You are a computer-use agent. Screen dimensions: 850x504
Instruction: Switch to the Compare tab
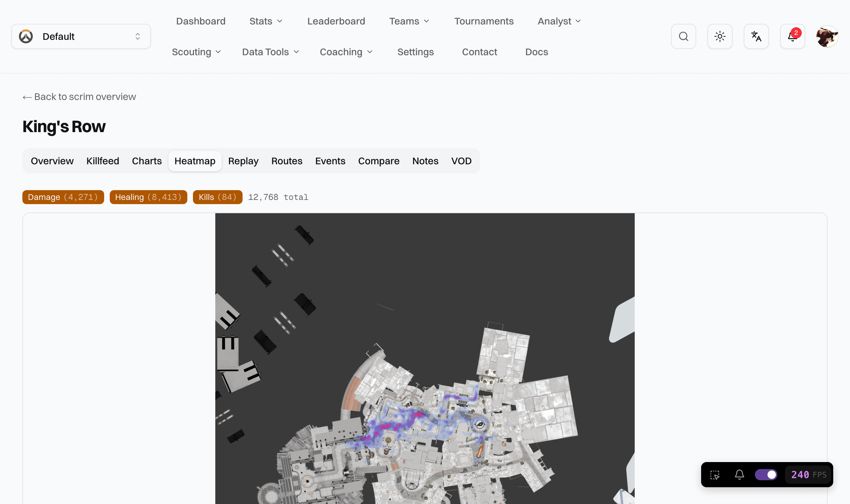(x=379, y=161)
